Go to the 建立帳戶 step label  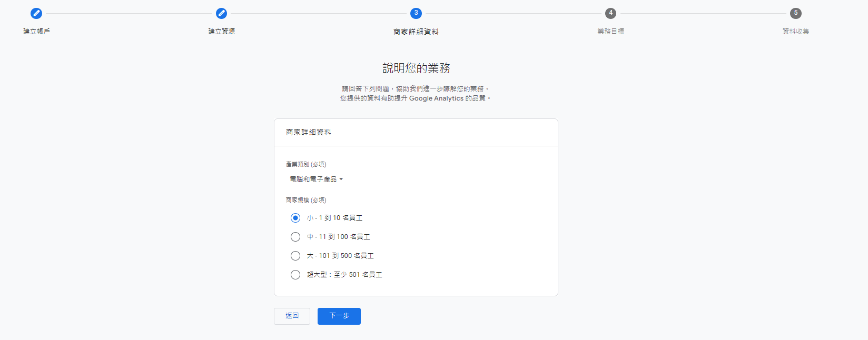[36, 32]
